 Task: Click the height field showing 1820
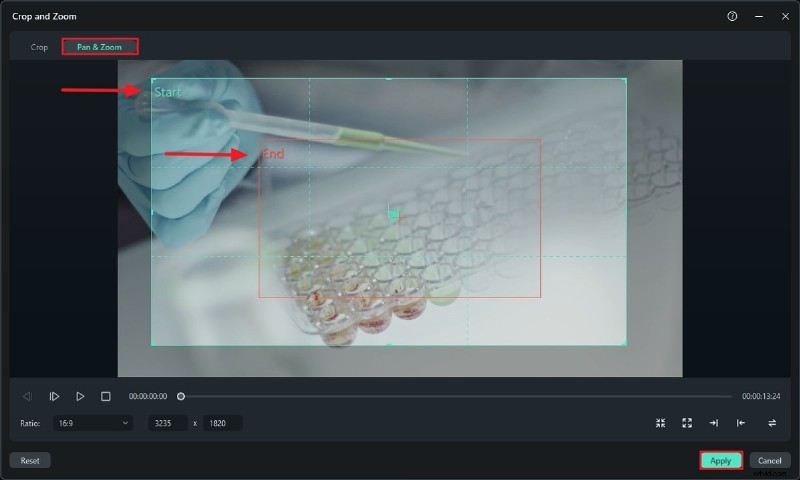(222, 423)
